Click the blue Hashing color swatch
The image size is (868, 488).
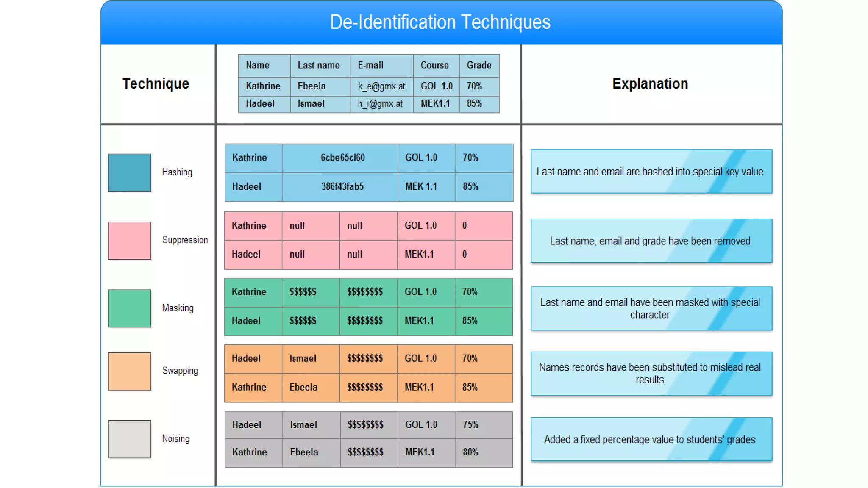pyautogui.click(x=129, y=172)
